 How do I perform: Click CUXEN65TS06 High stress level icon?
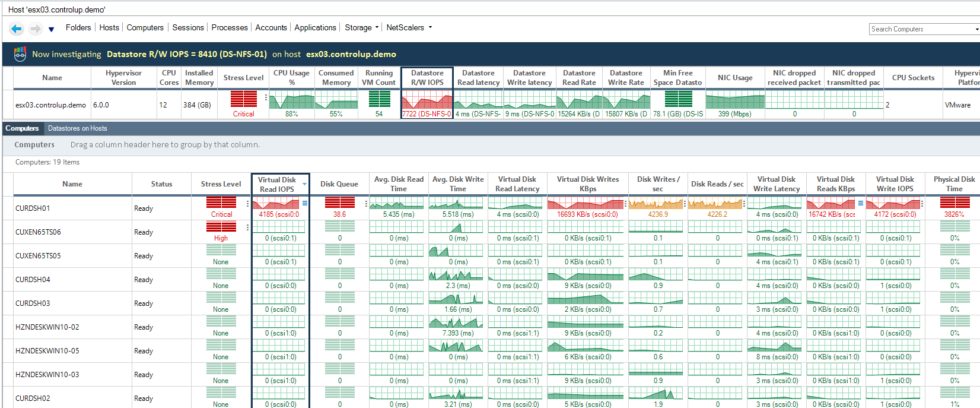pos(221,226)
